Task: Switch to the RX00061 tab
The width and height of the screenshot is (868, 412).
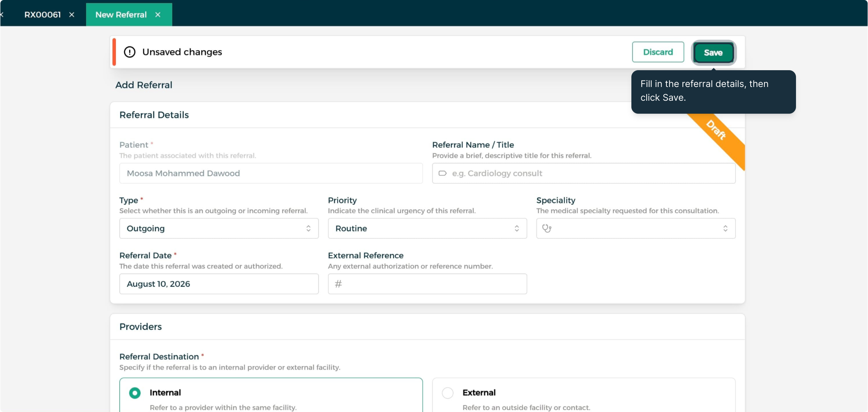Action: coord(43,15)
